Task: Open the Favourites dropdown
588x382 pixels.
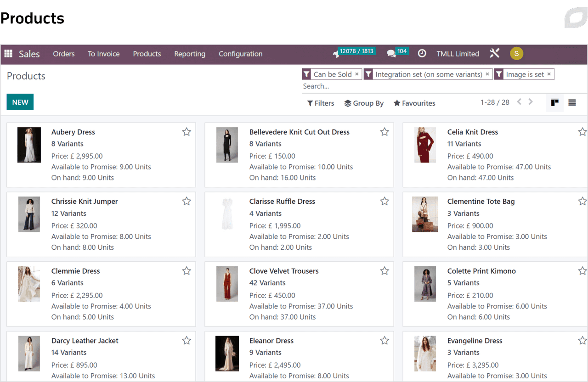Action: (414, 103)
